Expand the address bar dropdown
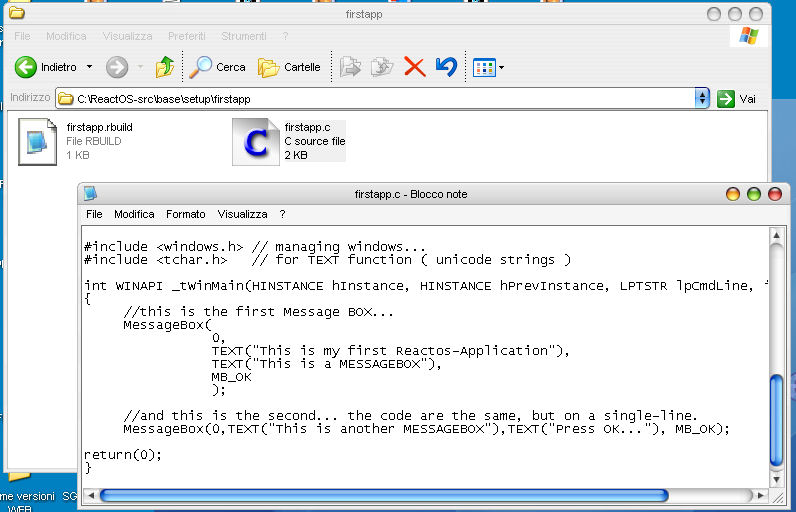Viewport: 796px width, 512px height. [x=702, y=98]
